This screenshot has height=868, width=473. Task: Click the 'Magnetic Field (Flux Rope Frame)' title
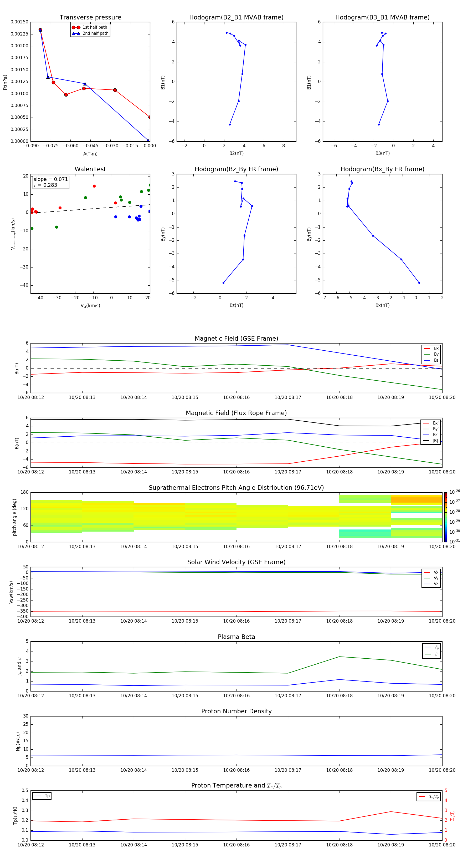click(x=236, y=413)
